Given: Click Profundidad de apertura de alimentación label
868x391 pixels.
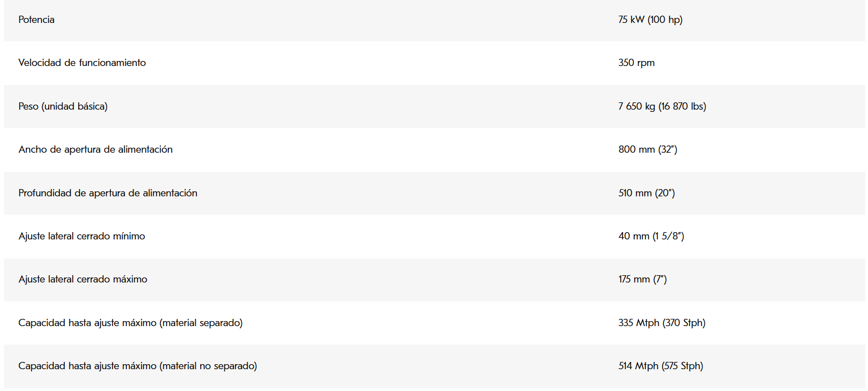Looking at the screenshot, I should pyautogui.click(x=108, y=193).
